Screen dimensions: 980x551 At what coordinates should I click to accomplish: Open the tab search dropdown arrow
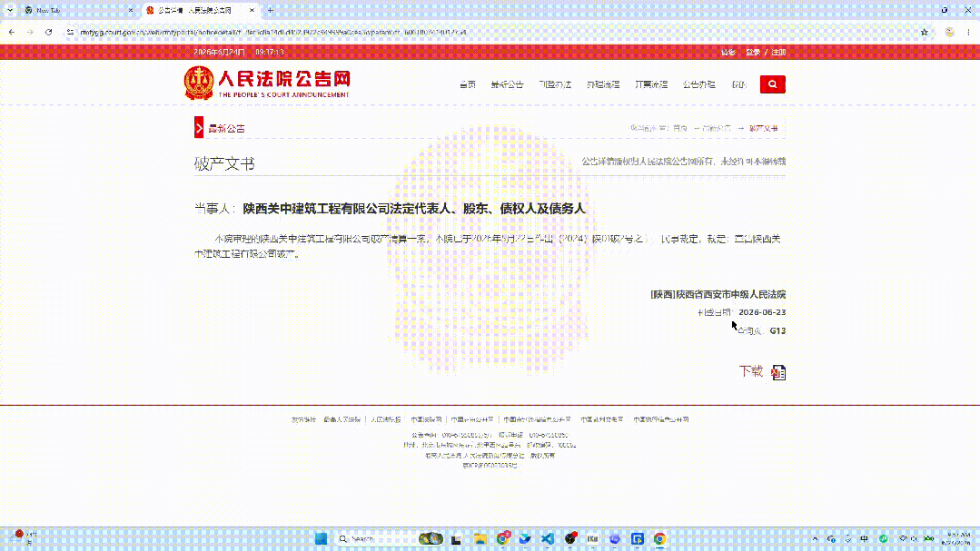click(x=10, y=10)
